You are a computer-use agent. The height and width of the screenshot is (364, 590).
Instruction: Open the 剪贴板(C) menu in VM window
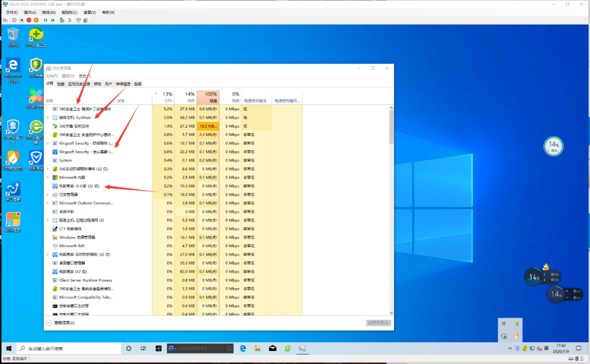[69, 13]
